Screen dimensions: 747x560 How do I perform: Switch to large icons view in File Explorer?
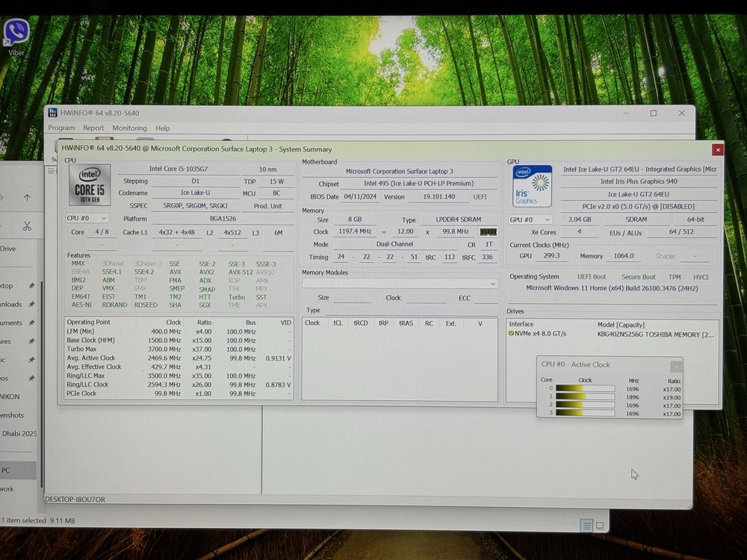(x=600, y=525)
